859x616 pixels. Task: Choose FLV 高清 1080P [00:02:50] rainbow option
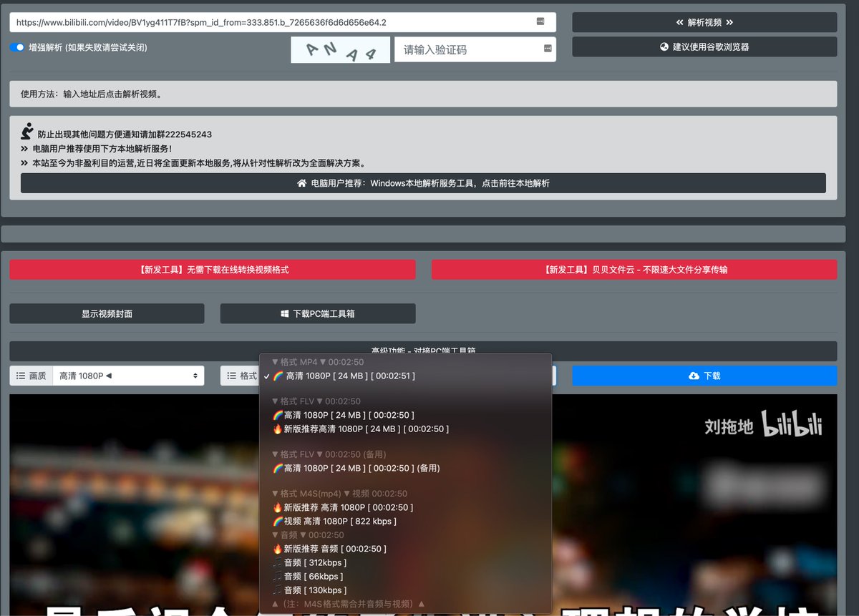click(x=406, y=415)
